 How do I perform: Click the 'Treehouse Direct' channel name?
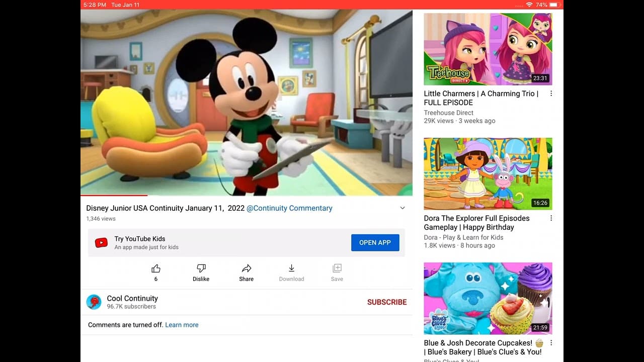[x=449, y=113]
